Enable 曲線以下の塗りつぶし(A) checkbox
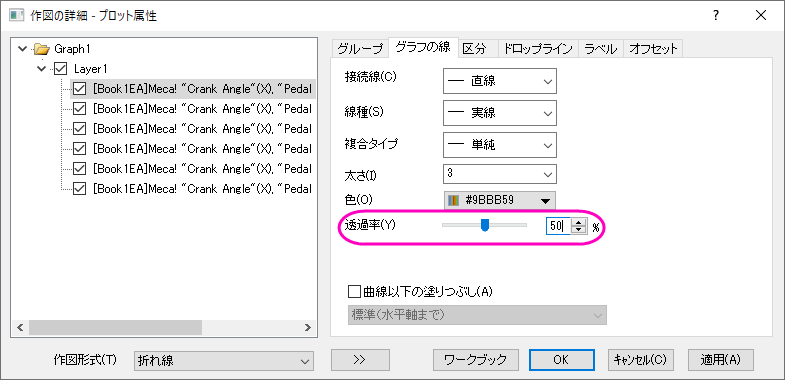 354,291
